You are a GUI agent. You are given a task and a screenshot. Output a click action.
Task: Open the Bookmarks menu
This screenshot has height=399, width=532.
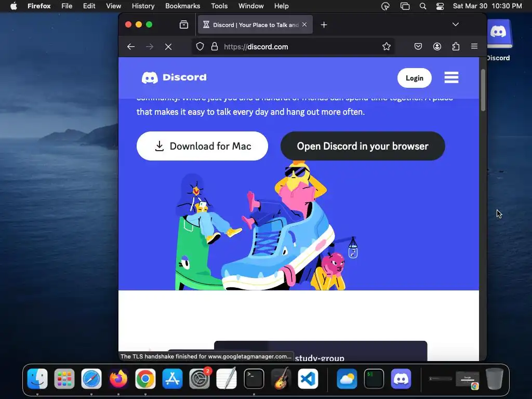tap(182, 6)
